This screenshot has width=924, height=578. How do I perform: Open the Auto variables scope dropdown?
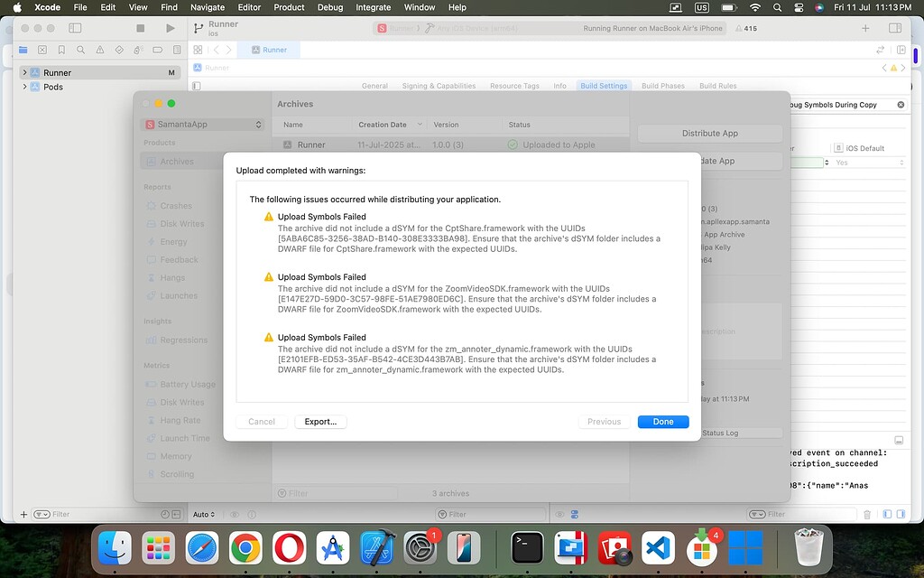click(204, 514)
